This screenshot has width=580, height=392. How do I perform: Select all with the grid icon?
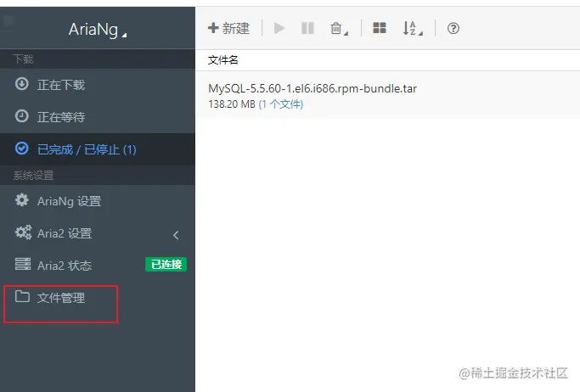[379, 28]
